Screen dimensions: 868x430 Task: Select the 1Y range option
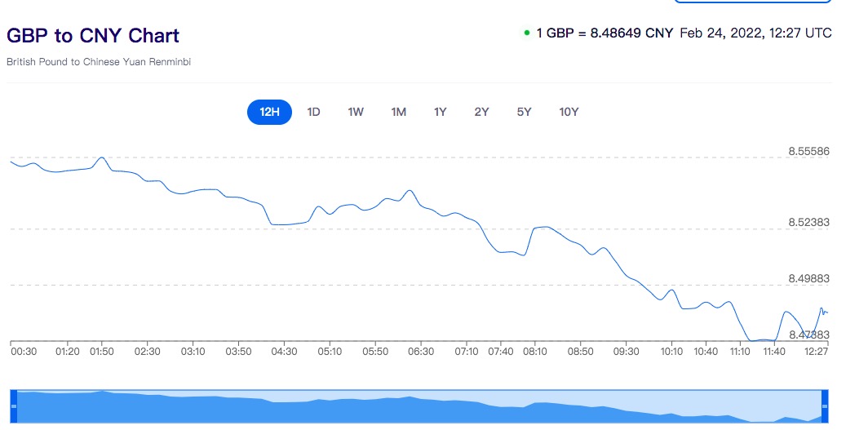[x=440, y=112]
